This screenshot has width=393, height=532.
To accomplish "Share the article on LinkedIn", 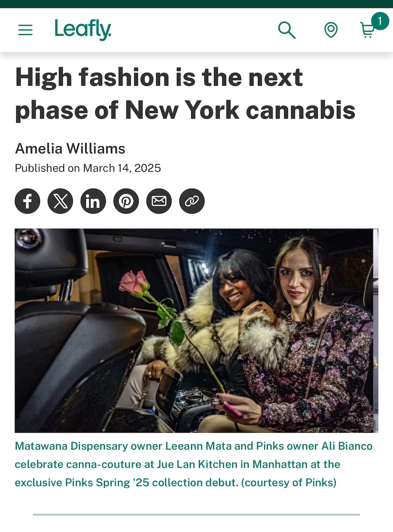I will coord(93,201).
